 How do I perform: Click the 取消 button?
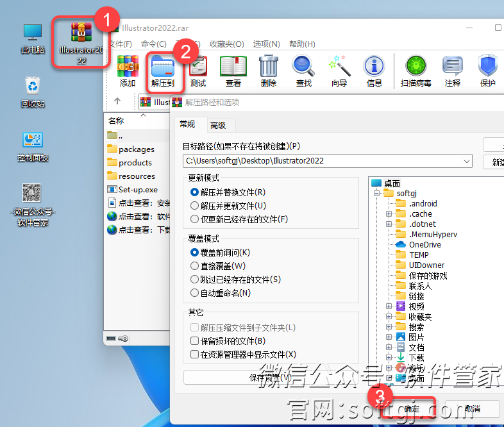tap(473, 409)
